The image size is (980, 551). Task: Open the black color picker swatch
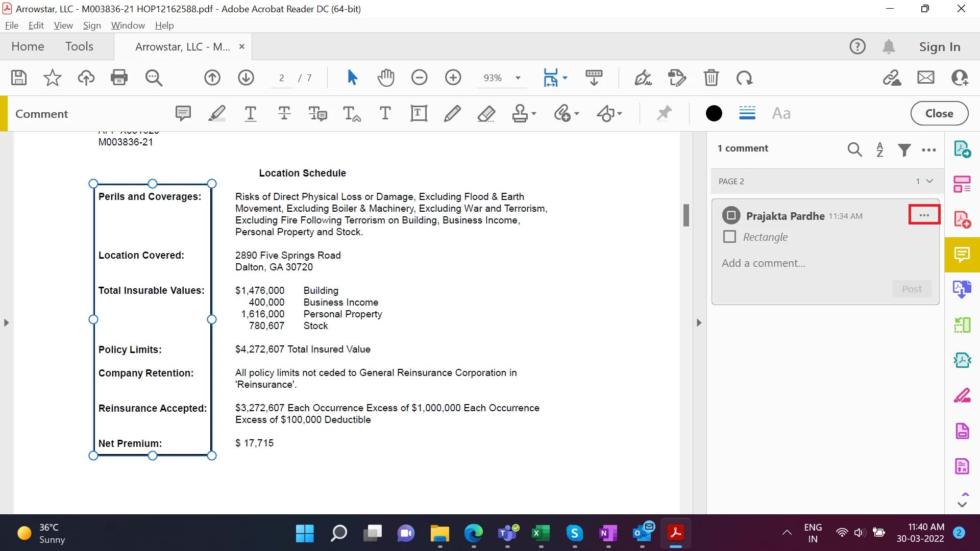pos(714,113)
